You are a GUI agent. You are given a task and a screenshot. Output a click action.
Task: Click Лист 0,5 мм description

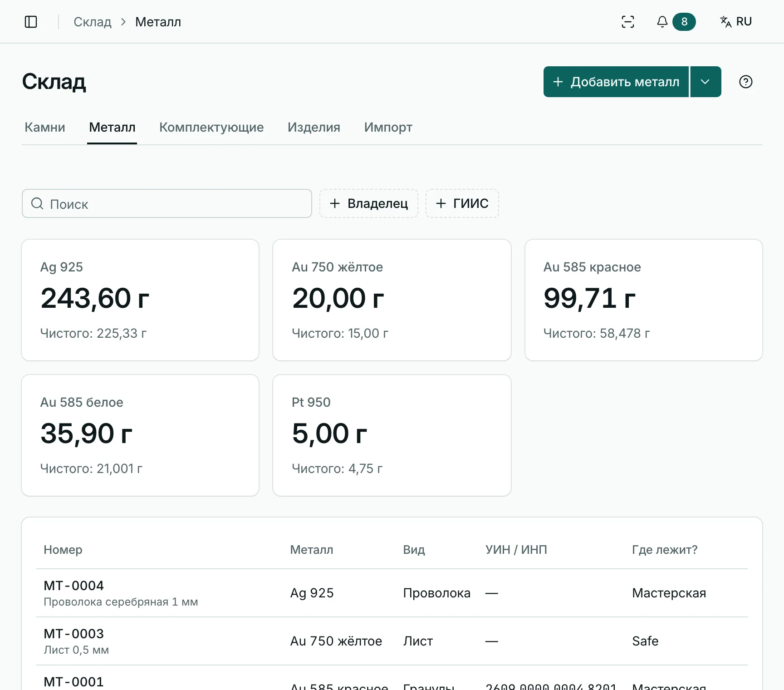tap(76, 650)
